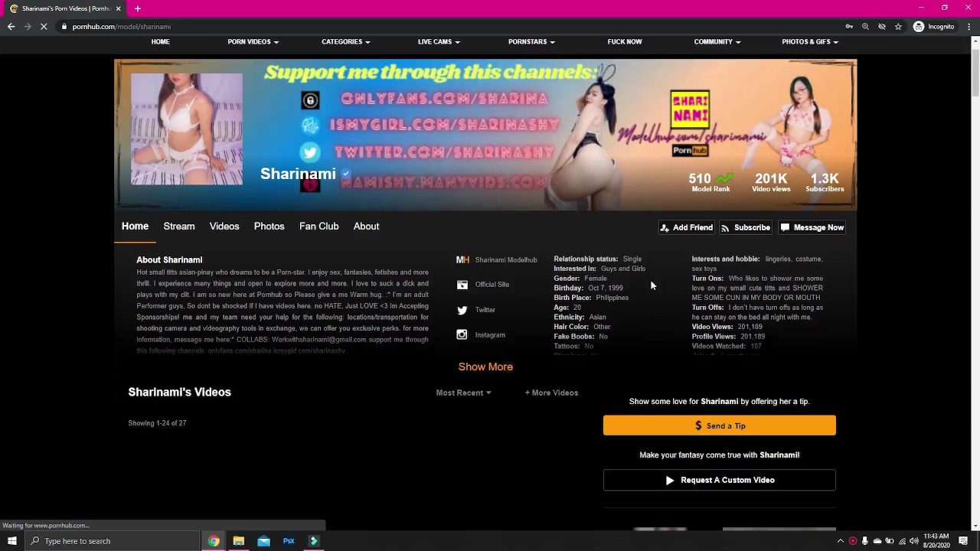Open the About tab
The image size is (980, 551).
pos(366,227)
